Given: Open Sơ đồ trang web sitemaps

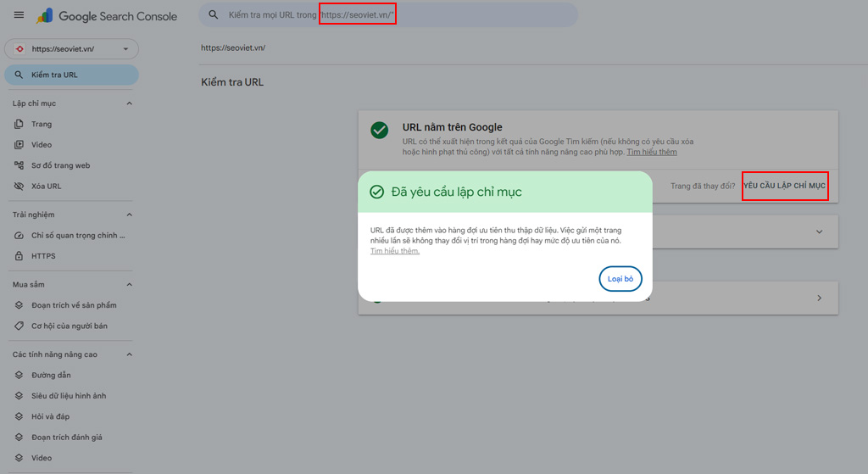Looking at the screenshot, I should pos(60,165).
